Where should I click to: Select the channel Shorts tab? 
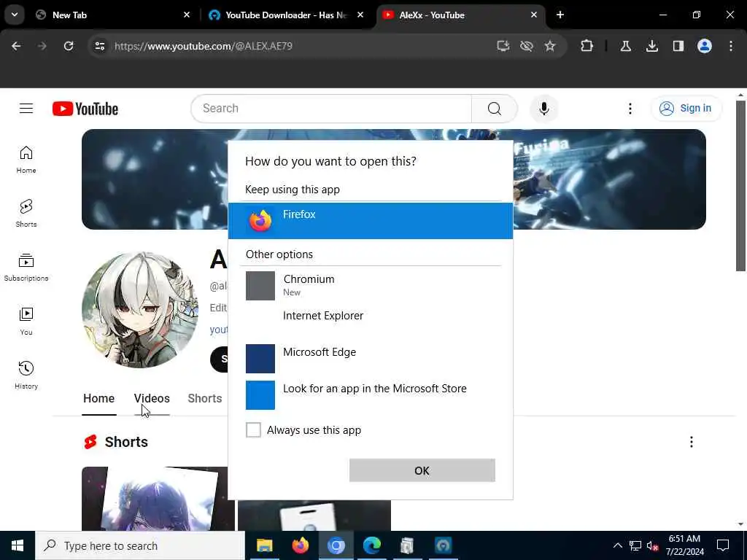click(x=205, y=399)
